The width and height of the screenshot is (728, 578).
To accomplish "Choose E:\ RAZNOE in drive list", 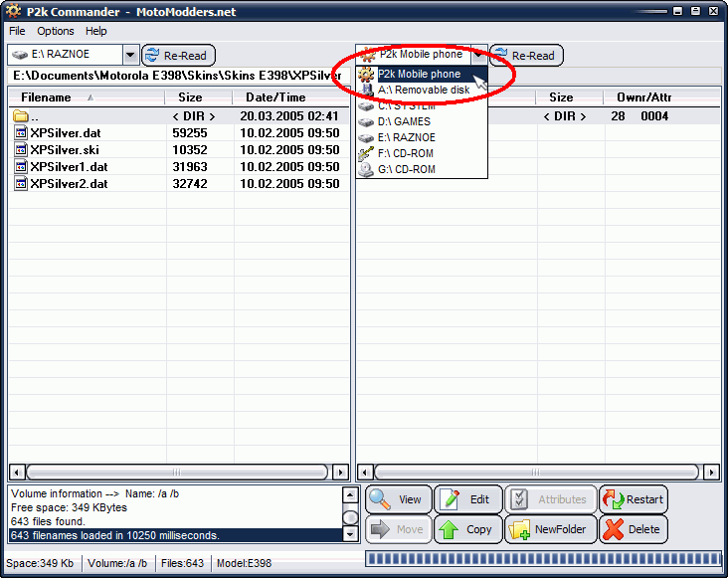I will point(422,138).
